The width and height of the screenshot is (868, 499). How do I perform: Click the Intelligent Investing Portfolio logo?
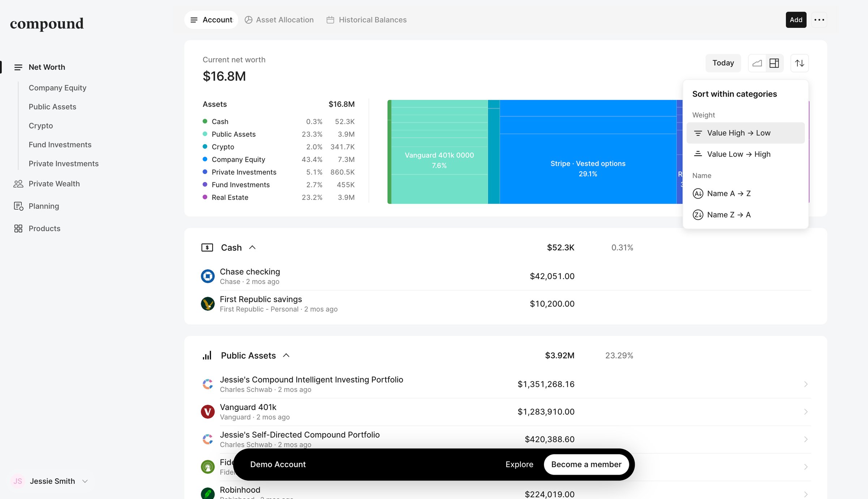tap(208, 384)
